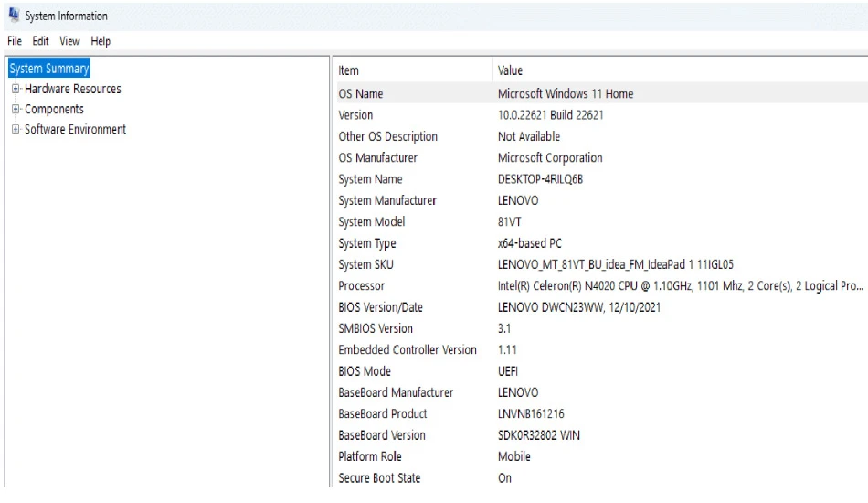The image size is (868, 503).
Task: Click the 3.1 SMBIOS value
Action: 504,328
